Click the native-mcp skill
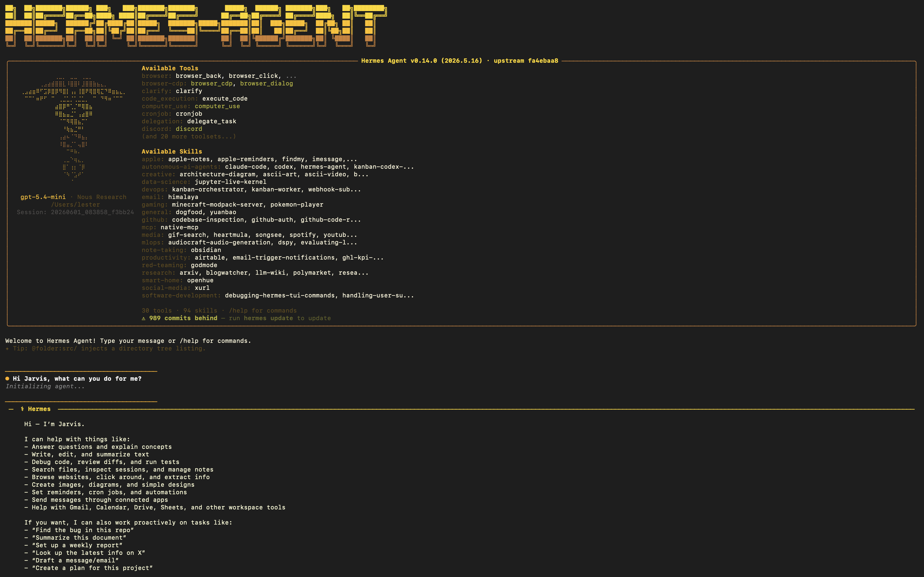 (179, 227)
